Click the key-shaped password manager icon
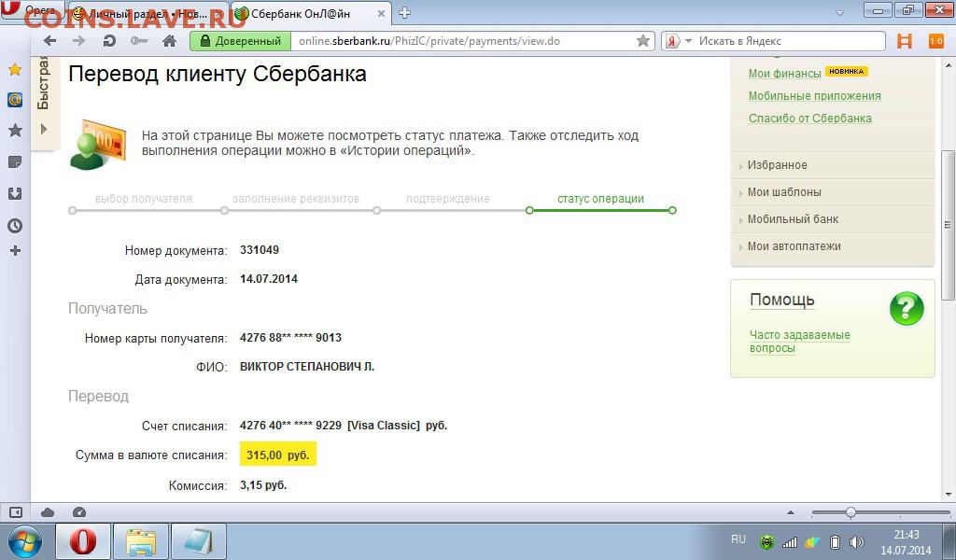 tap(139, 41)
